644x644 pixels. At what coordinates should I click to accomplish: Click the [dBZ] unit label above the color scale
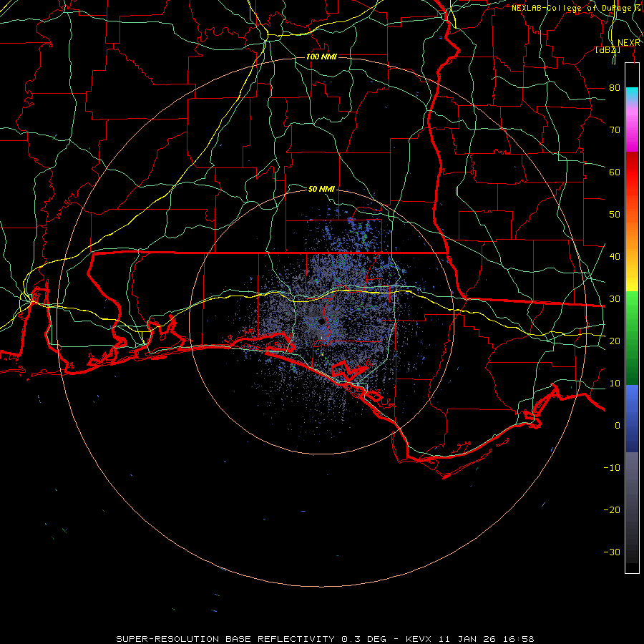[608, 50]
